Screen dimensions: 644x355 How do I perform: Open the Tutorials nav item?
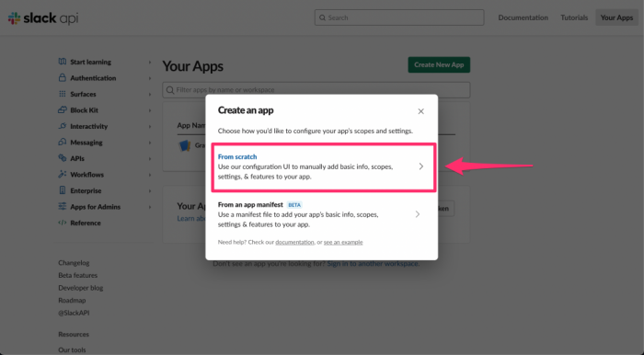574,17
